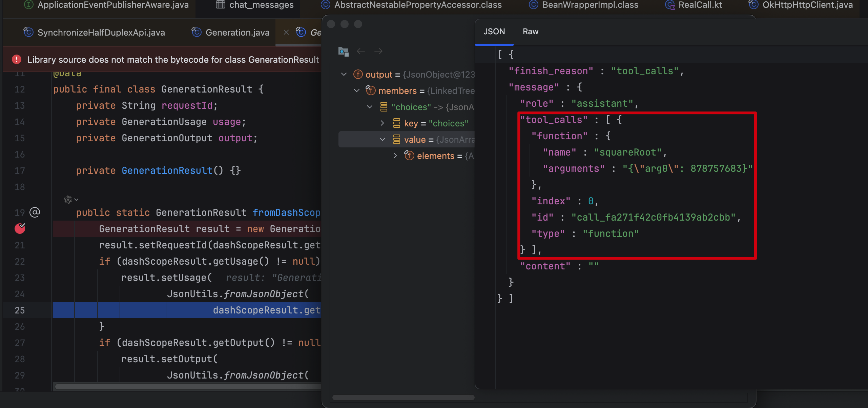
Task: Click the error icon in the library warning banner
Action: point(17,60)
